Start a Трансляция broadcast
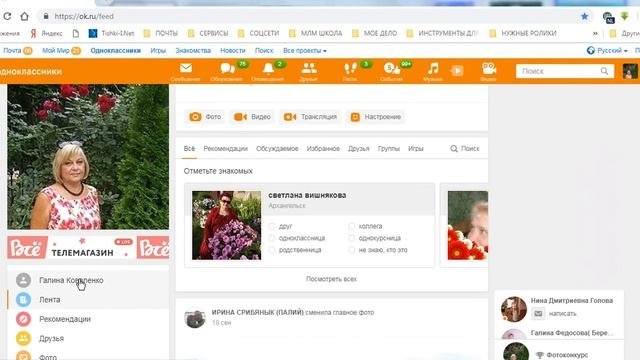This screenshot has width=640, height=360. [x=310, y=117]
